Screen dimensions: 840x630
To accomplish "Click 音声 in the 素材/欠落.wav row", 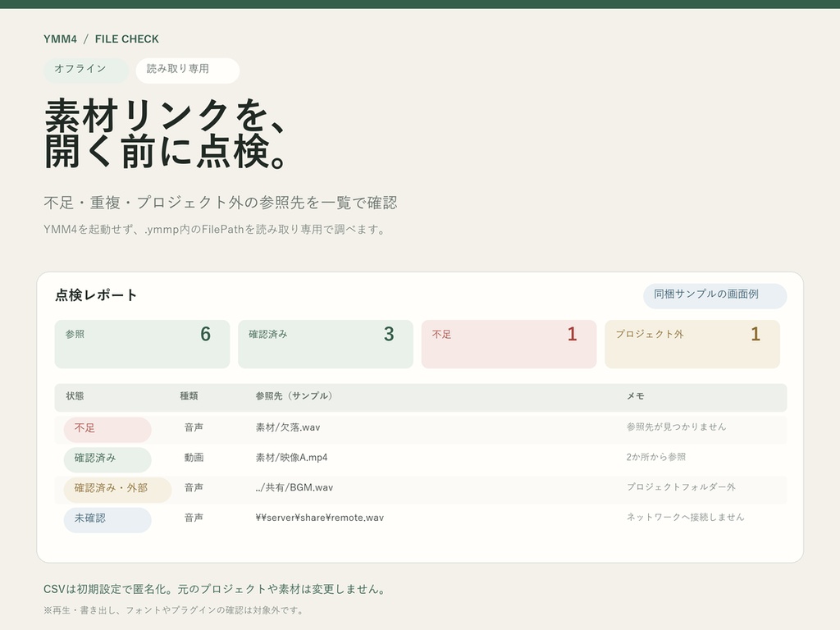I will click(194, 427).
